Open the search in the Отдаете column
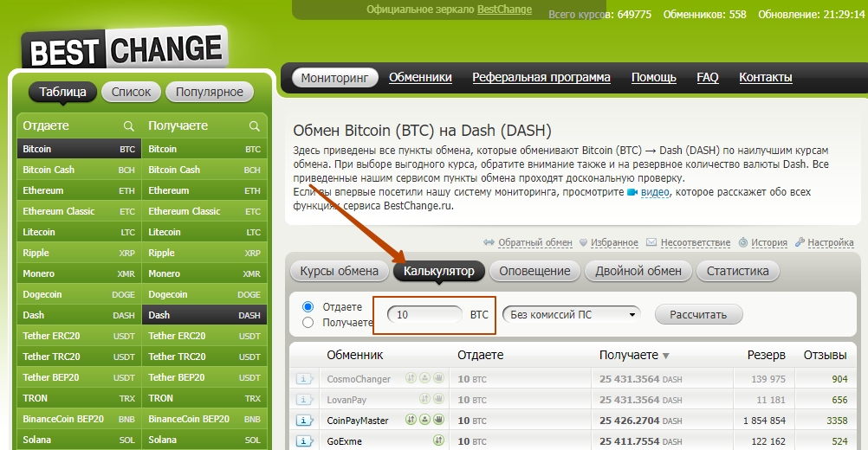The width and height of the screenshot is (868, 450). (x=128, y=126)
